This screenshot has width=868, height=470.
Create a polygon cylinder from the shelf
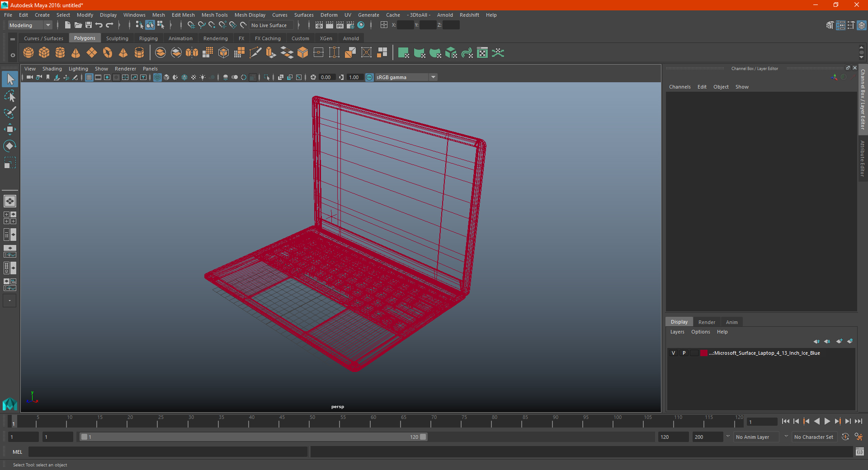coord(60,53)
